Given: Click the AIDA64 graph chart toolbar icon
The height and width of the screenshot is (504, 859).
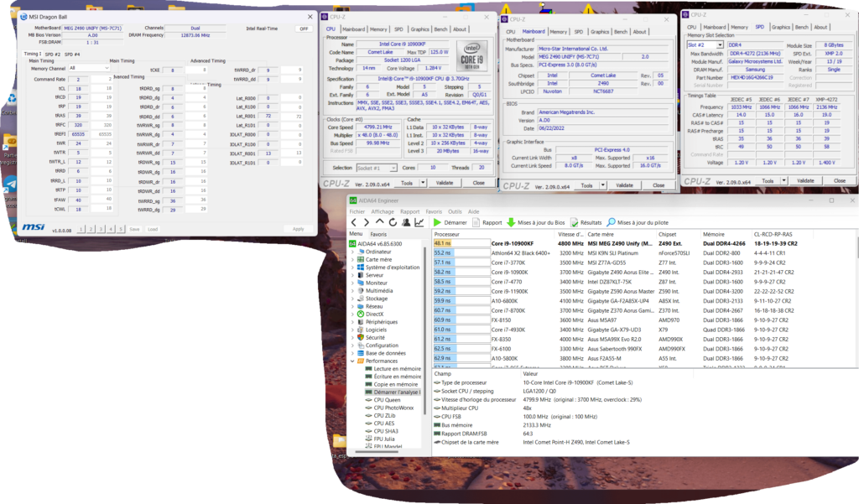Looking at the screenshot, I should click(x=419, y=222).
